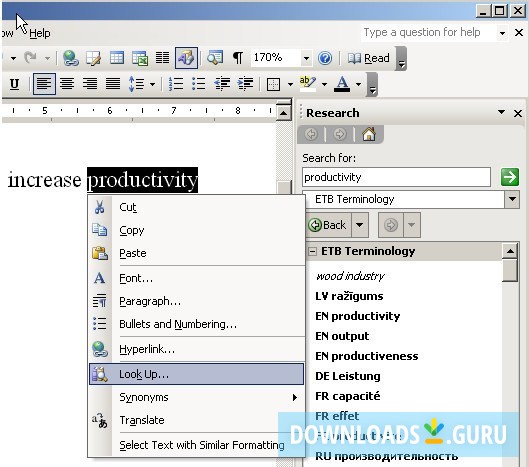Choose Paragraph... in the context menu
This screenshot has width=529, height=467.
tap(196, 301)
